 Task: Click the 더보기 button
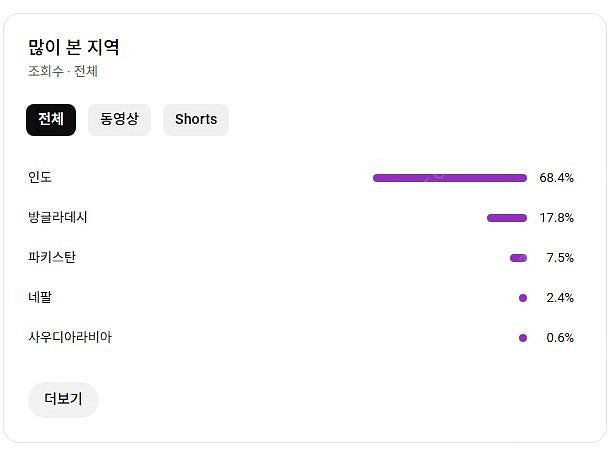click(63, 399)
